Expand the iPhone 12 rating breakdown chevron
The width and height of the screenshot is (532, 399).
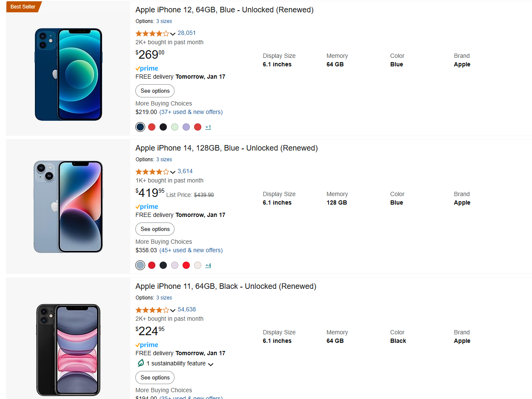pyautogui.click(x=173, y=33)
